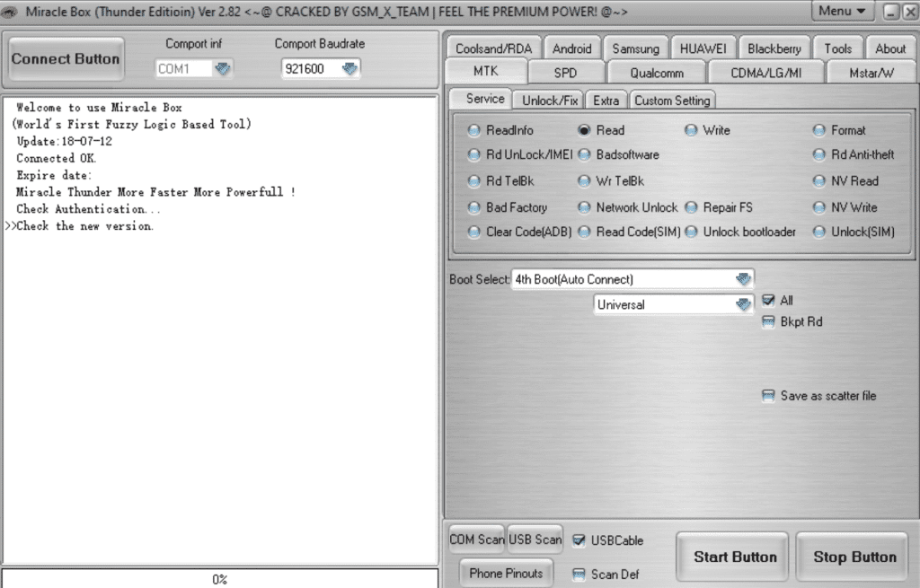Viewport: 920px width, 588px height.
Task: Open the Comport inf dropdown arrow
Action: pos(223,68)
